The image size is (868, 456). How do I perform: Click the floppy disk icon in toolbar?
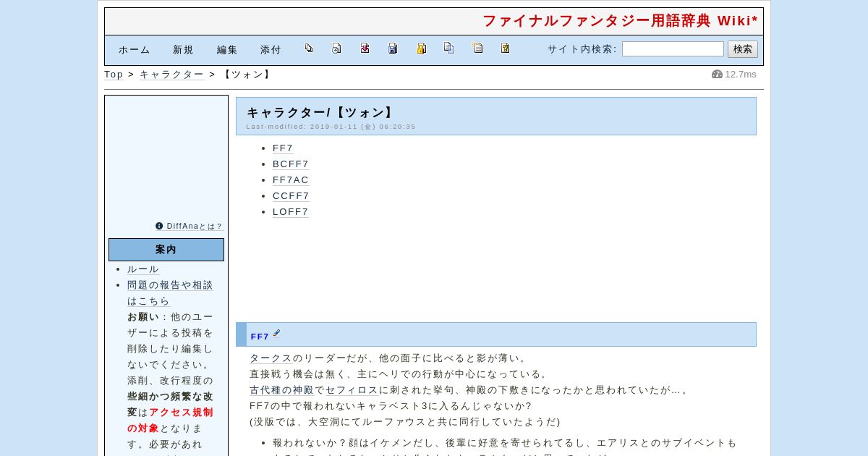[x=393, y=48]
